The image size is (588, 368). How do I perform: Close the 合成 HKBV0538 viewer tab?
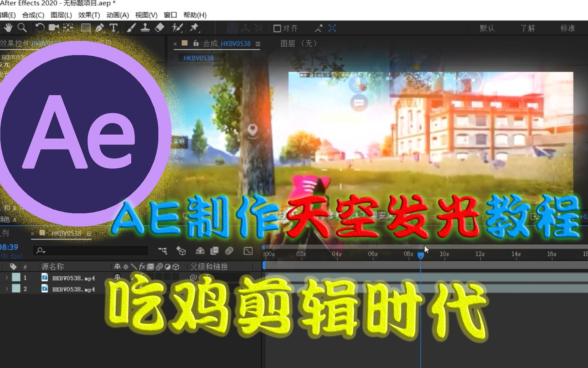[175, 44]
